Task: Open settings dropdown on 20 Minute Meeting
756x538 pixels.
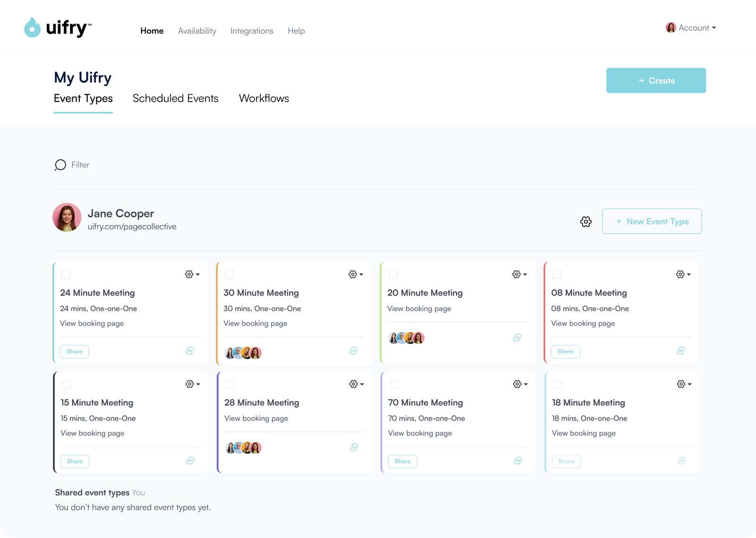Action: pyautogui.click(x=520, y=274)
